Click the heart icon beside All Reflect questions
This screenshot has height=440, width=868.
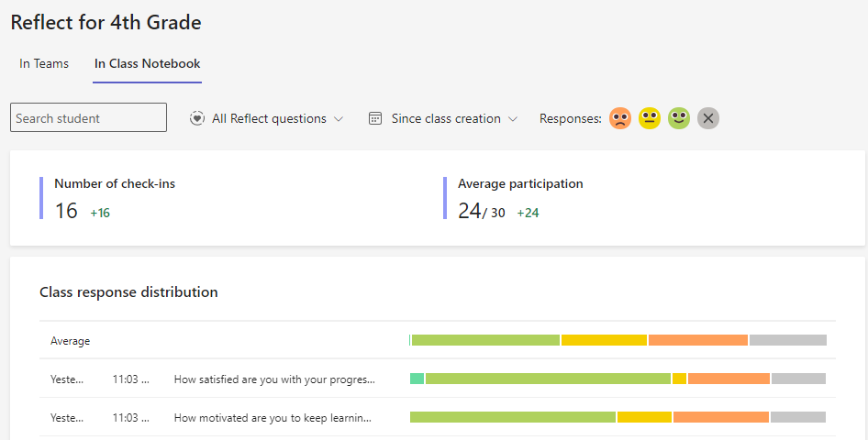(197, 118)
